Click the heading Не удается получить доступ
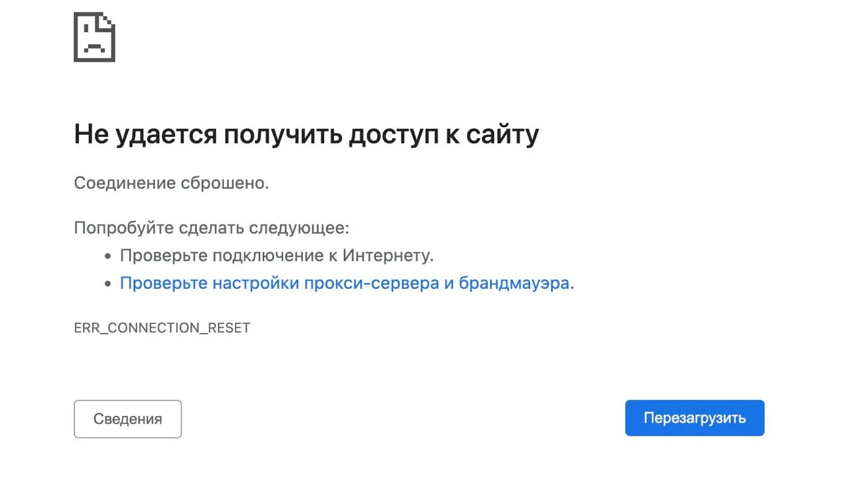 [x=267, y=134]
